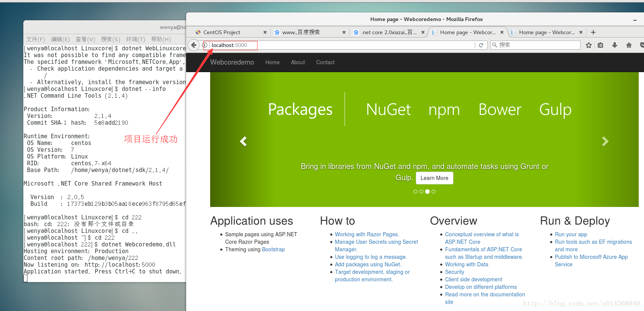
Task: Select the fourth carousel indicator dot
Action: click(x=433, y=192)
